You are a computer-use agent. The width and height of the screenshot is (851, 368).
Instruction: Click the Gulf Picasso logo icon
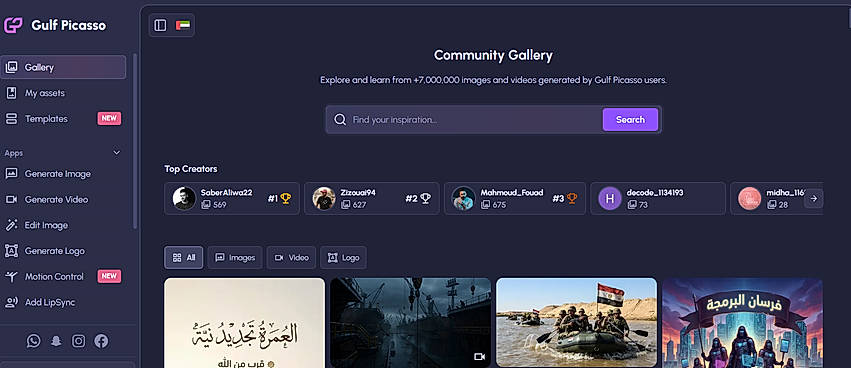[13, 25]
